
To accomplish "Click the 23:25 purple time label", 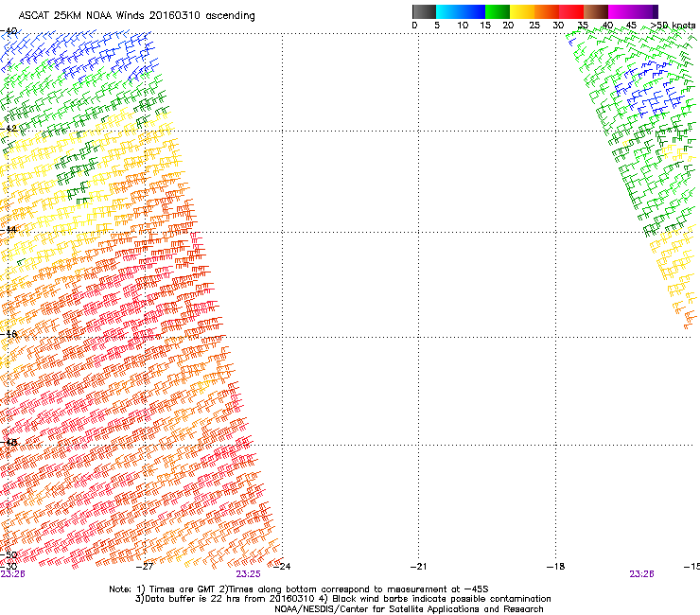I will [248, 574].
